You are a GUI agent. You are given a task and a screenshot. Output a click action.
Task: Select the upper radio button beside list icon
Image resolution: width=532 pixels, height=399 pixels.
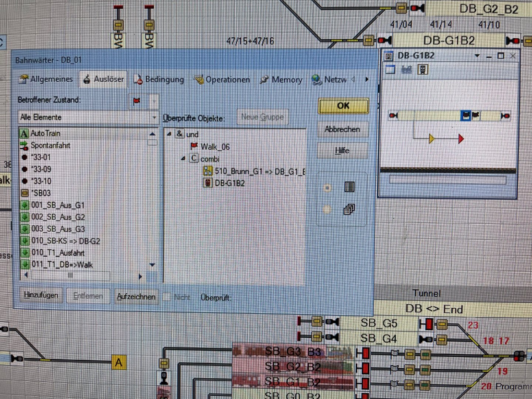(327, 188)
